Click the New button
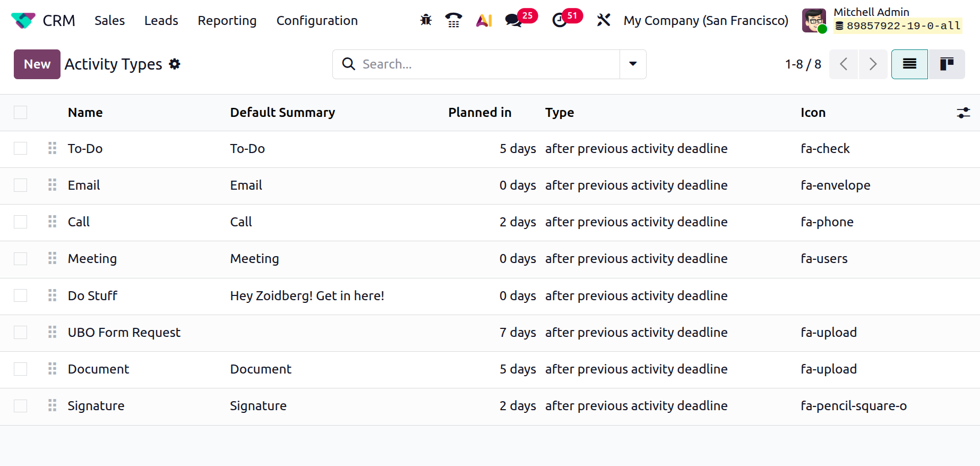This screenshot has width=980, height=466. point(37,64)
